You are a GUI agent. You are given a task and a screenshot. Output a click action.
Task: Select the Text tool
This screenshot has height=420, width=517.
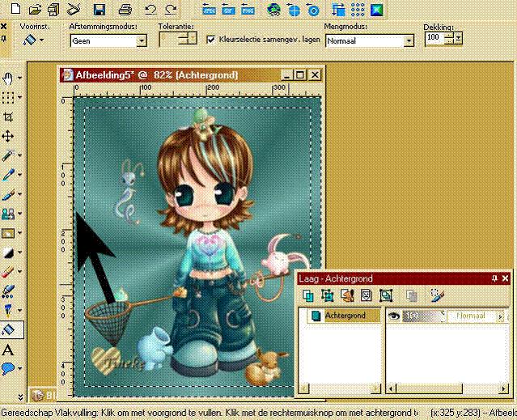pyautogui.click(x=8, y=350)
